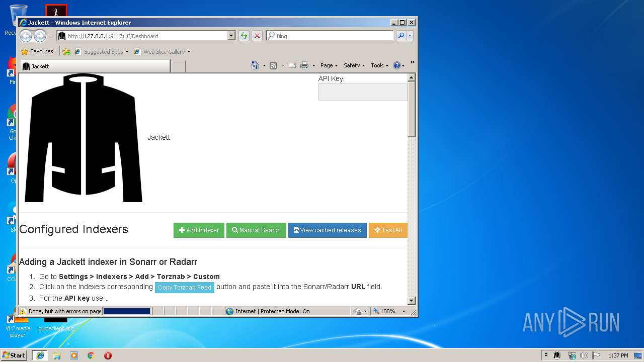This screenshot has height=362, width=644.
Task: Open Favorites via the star icon
Action: (x=24, y=51)
